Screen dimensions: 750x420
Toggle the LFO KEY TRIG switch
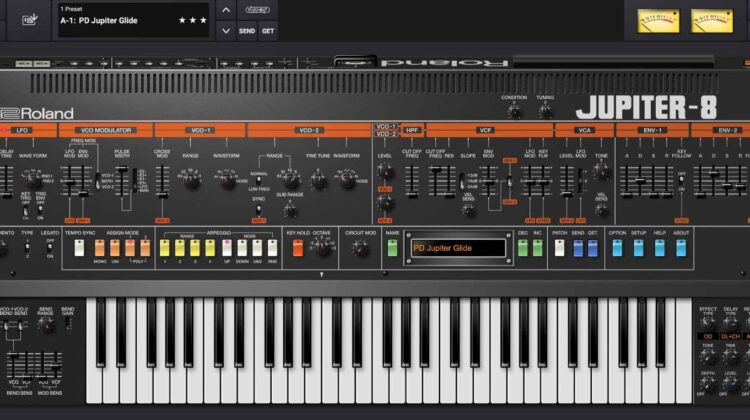(25, 210)
